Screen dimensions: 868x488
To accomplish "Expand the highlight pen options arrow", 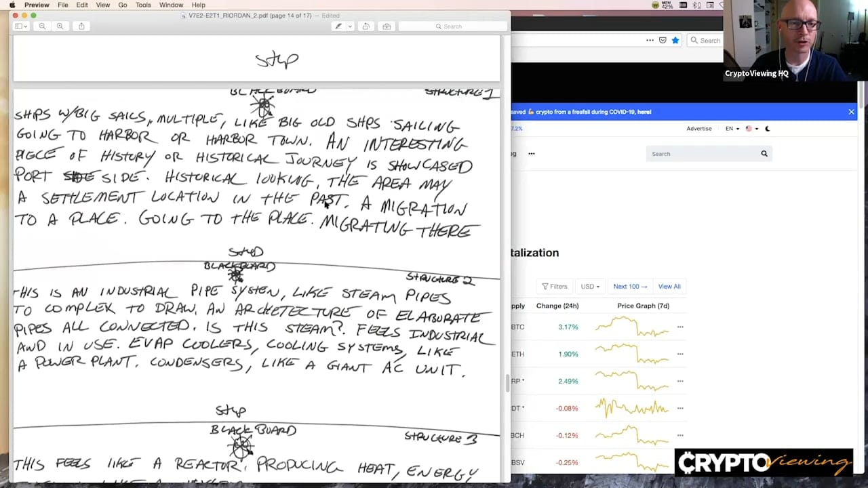I will click(x=350, y=26).
